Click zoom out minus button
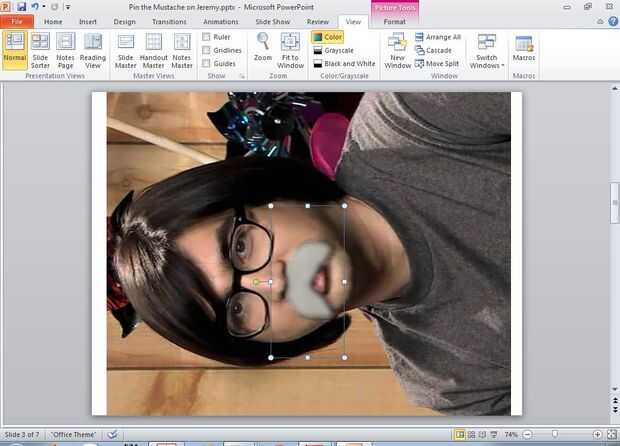This screenshot has height=446, width=620. coord(527,435)
